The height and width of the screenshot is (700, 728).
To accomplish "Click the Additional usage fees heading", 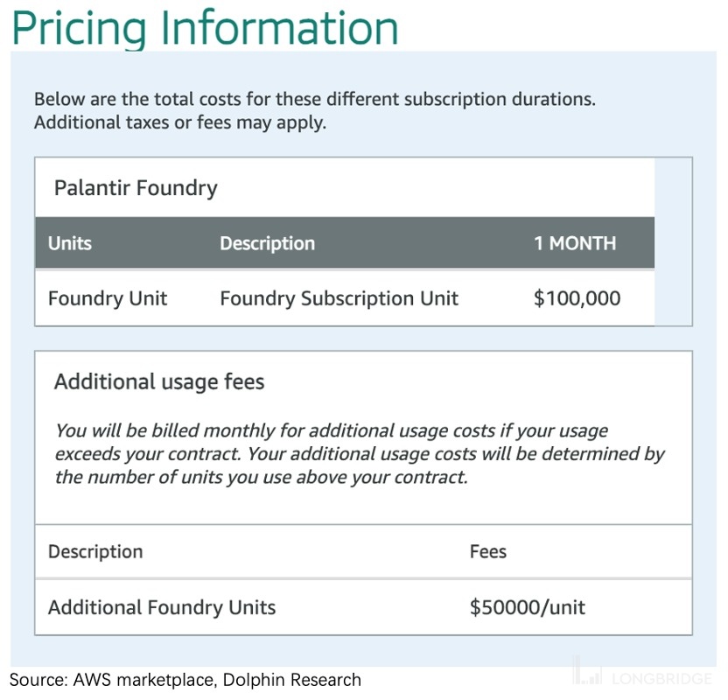I will pyautogui.click(x=159, y=382).
